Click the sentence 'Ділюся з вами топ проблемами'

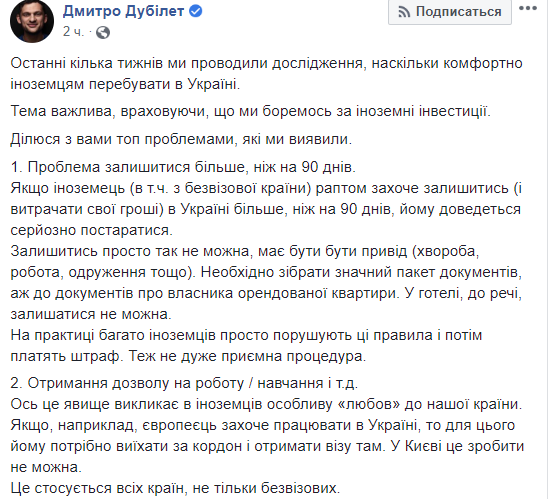(181, 139)
